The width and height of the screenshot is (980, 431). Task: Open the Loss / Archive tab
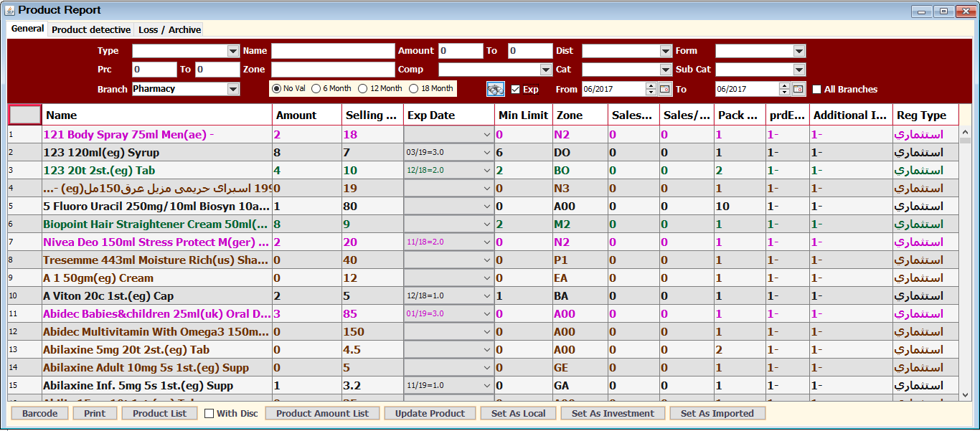coord(169,29)
